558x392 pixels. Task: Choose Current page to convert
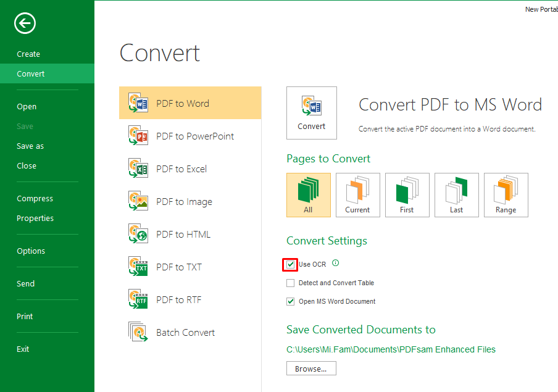coord(358,195)
